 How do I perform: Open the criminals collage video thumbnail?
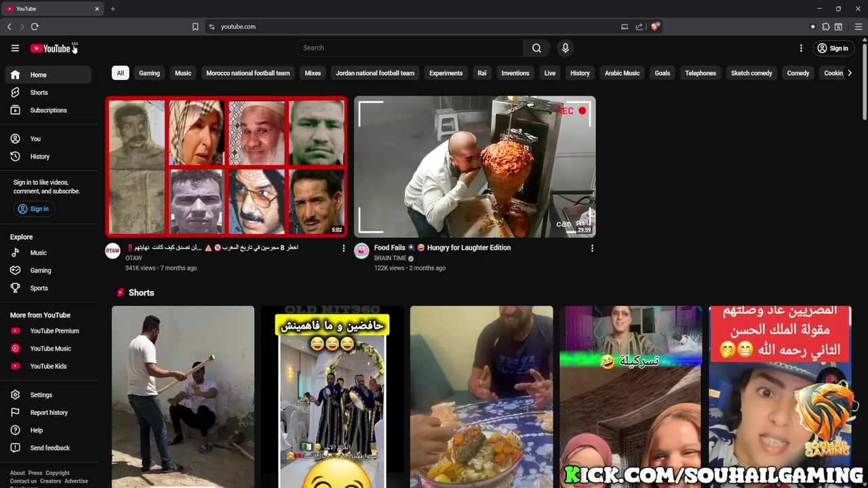coord(226,167)
